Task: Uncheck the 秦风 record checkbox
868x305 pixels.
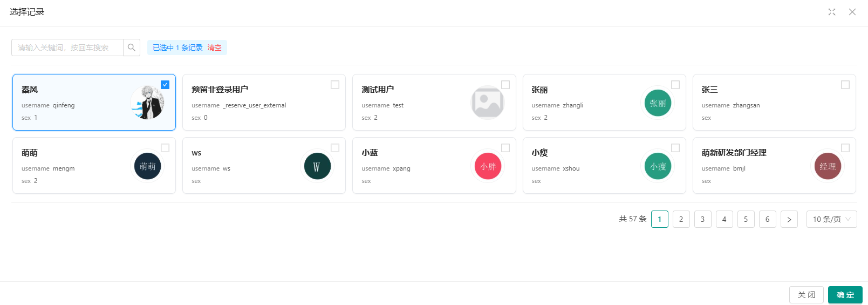Action: click(165, 85)
